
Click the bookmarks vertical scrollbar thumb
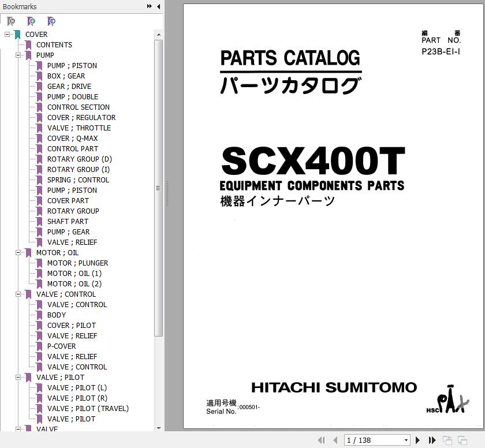pos(158,188)
